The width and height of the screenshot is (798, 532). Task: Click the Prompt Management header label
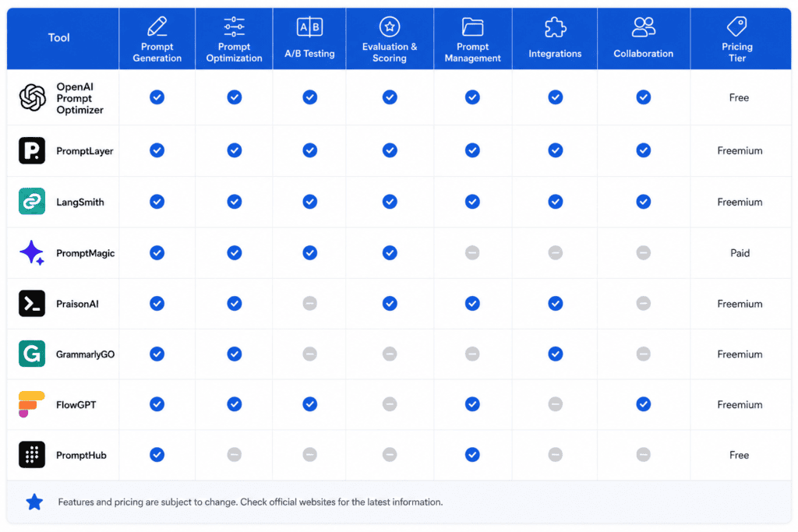point(472,52)
